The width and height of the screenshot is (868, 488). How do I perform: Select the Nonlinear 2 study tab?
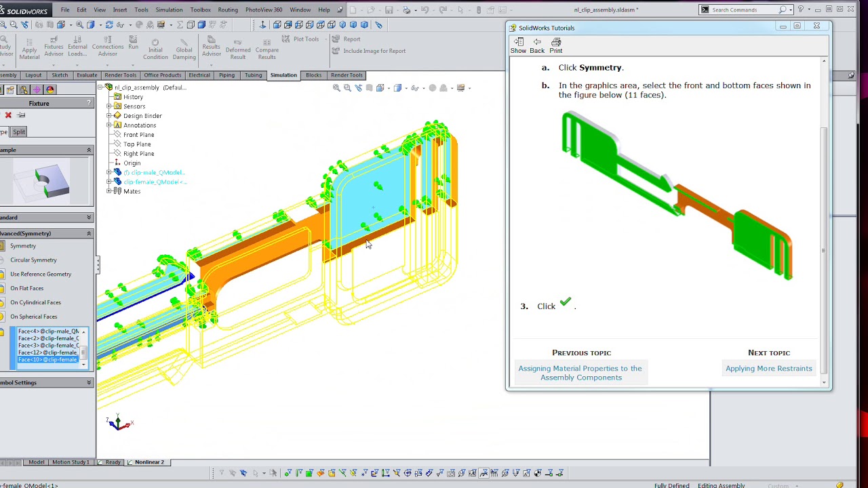[x=149, y=462]
